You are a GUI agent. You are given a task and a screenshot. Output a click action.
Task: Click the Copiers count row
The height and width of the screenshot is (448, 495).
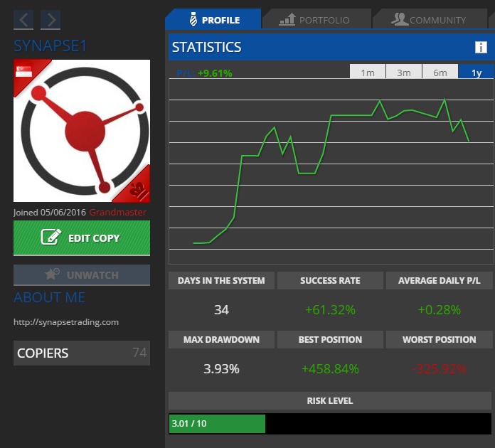82,353
